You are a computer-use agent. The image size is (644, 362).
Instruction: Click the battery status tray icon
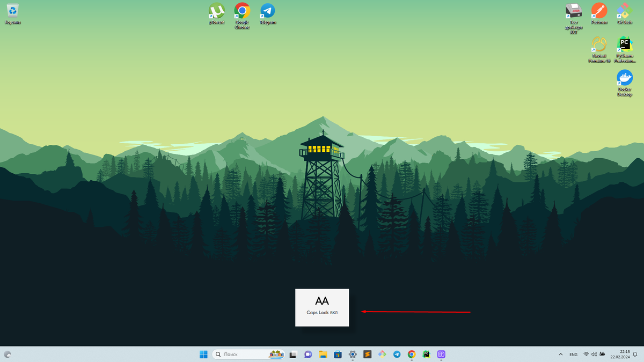[x=603, y=354]
